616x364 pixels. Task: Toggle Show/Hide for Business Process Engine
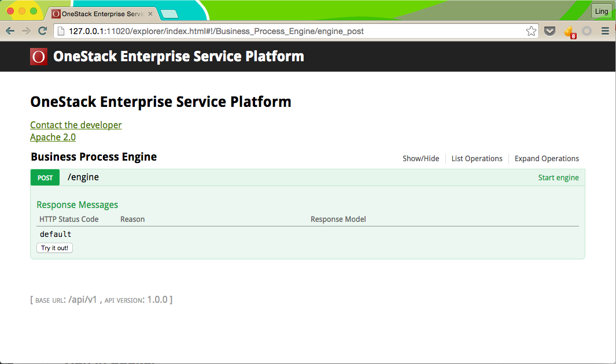click(420, 158)
